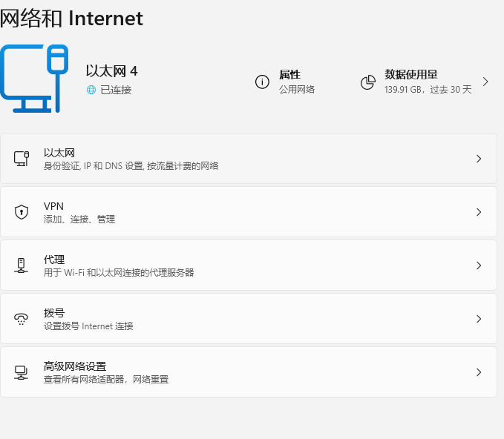Click the Ethernet monitor icon in list

tap(22, 159)
